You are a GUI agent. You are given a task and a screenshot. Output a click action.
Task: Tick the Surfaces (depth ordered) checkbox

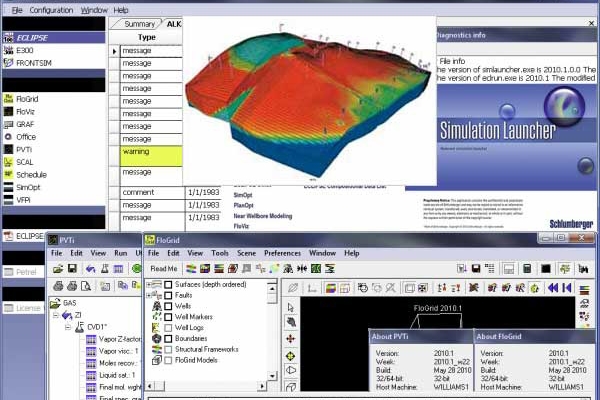click(x=168, y=284)
